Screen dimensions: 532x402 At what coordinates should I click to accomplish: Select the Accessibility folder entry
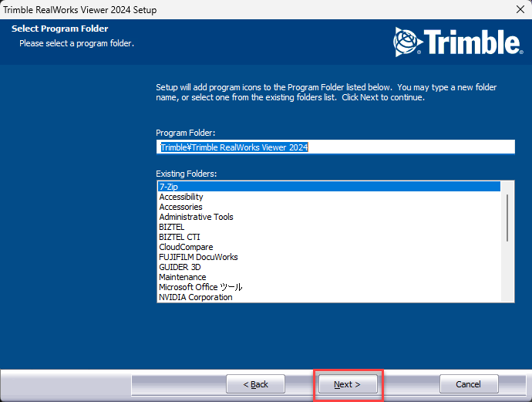(181, 197)
